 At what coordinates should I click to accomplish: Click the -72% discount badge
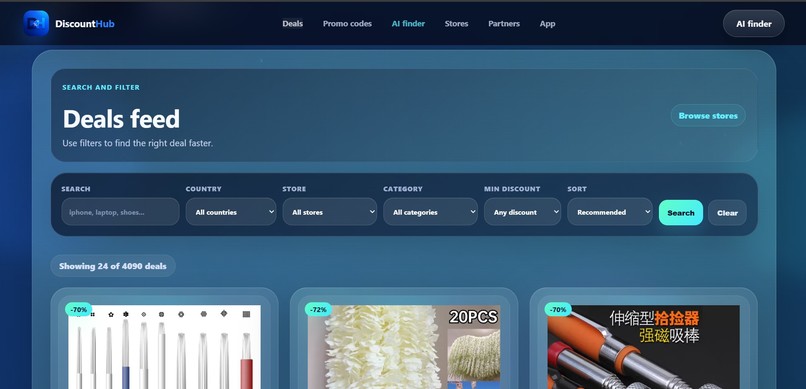pos(318,309)
